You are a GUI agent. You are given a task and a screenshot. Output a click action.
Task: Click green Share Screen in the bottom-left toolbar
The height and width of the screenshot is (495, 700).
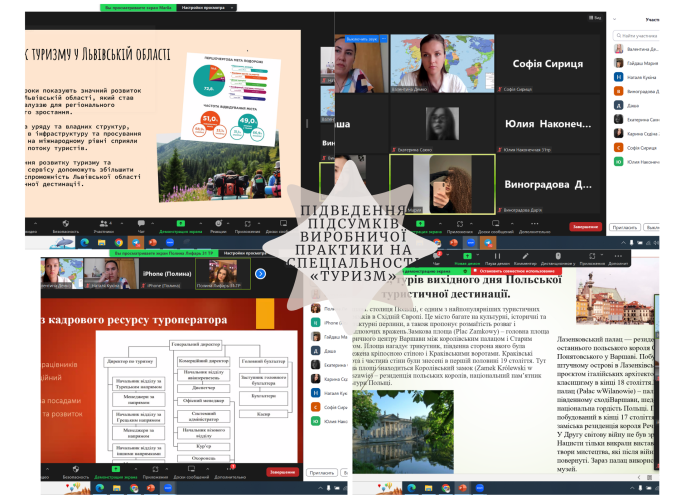point(115,472)
